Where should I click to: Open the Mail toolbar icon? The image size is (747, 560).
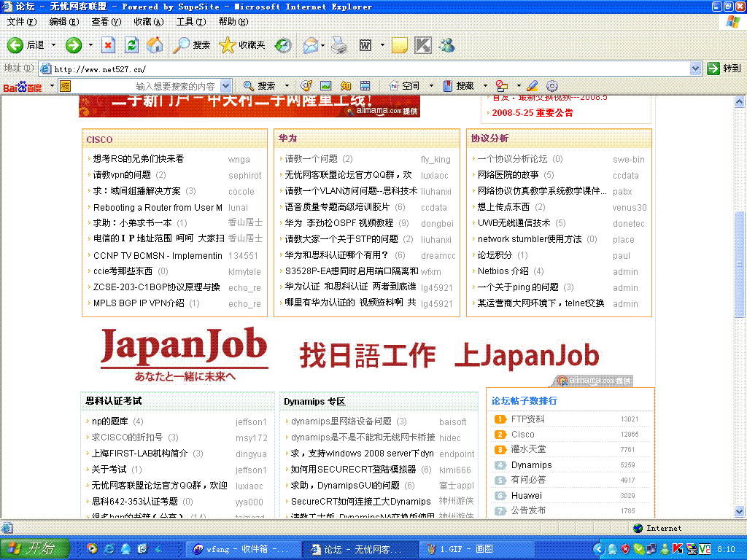pos(311,45)
